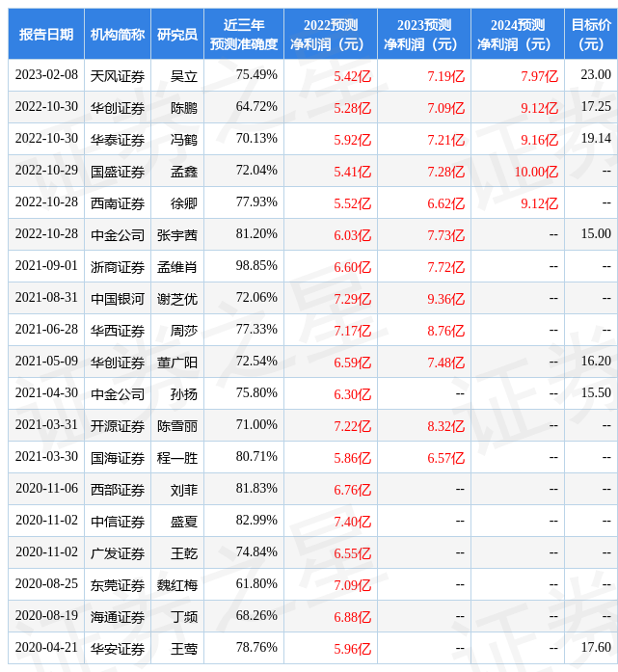Select the 2024预测净利润 column header
The height and width of the screenshot is (672, 618).
tap(517, 35)
